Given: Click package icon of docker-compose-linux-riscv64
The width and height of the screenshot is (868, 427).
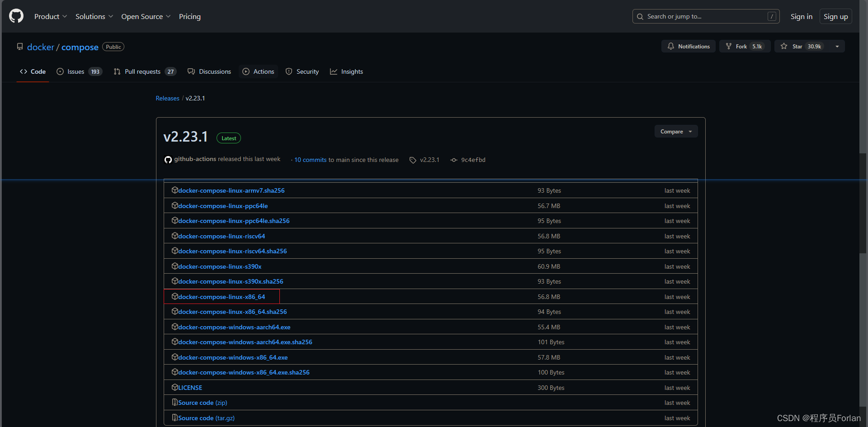Looking at the screenshot, I should pos(175,236).
